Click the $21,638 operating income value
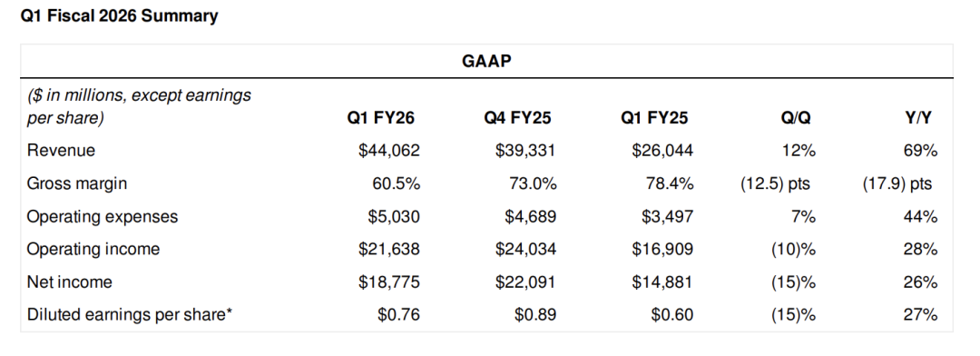 coord(388,250)
